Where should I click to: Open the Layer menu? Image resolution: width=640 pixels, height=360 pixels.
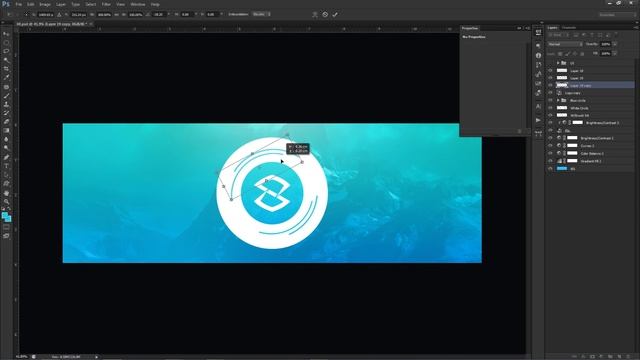coord(61,4)
